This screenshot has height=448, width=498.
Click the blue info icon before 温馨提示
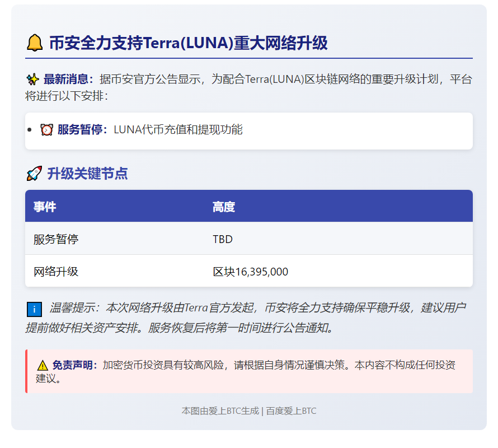click(34, 309)
